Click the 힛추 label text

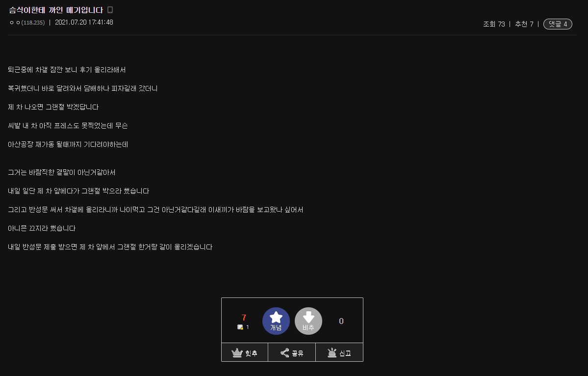(x=251, y=353)
